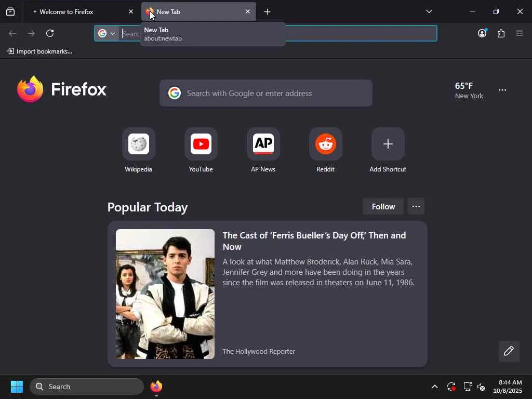Open the AP News shortcut
Viewport: 532px width, 399px height.
tap(263, 150)
